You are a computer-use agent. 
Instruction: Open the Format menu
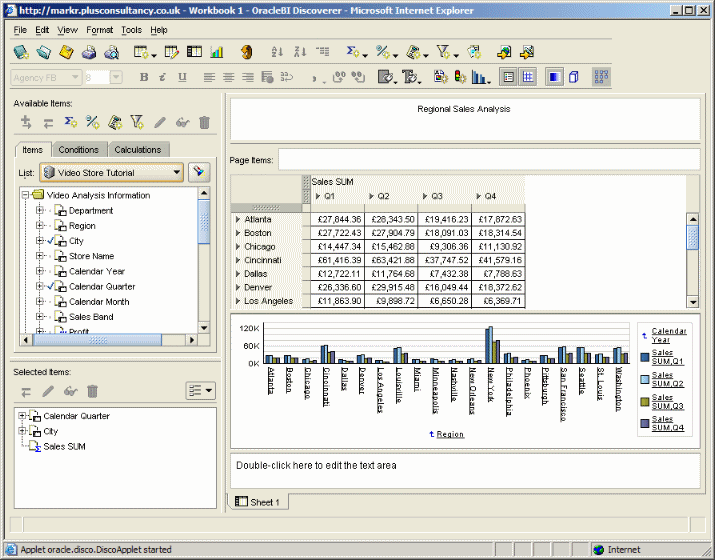click(99, 30)
